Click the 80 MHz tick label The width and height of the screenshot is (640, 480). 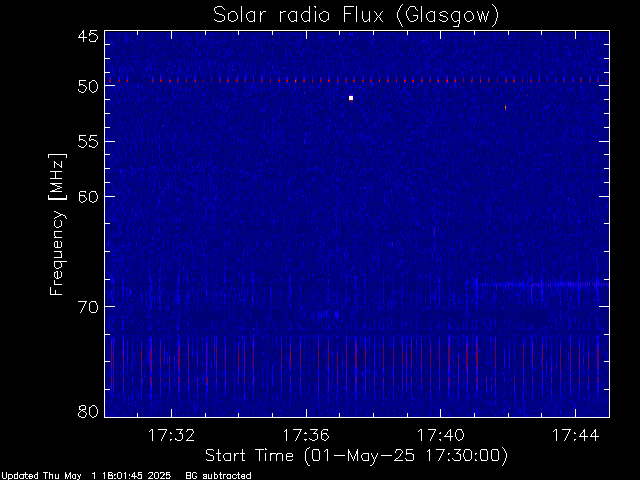coord(88,411)
